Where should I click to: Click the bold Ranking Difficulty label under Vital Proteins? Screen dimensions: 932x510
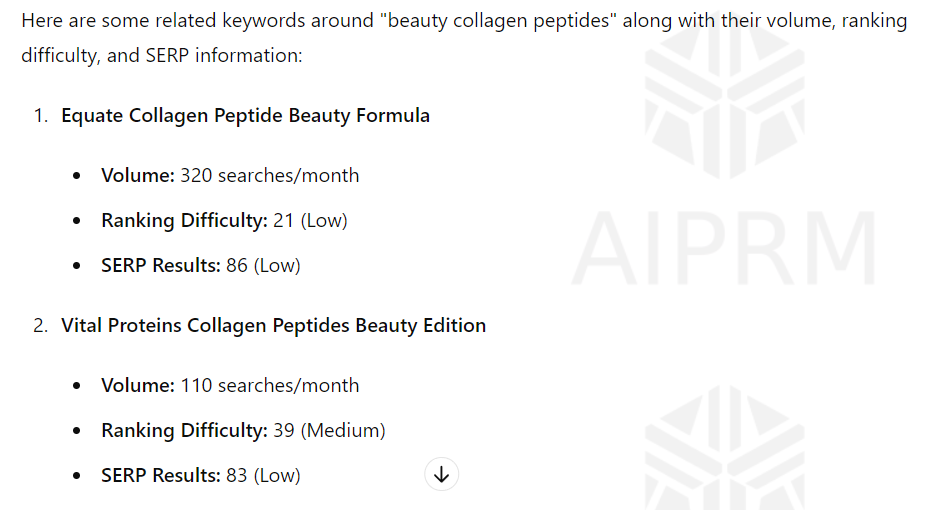[x=184, y=430]
